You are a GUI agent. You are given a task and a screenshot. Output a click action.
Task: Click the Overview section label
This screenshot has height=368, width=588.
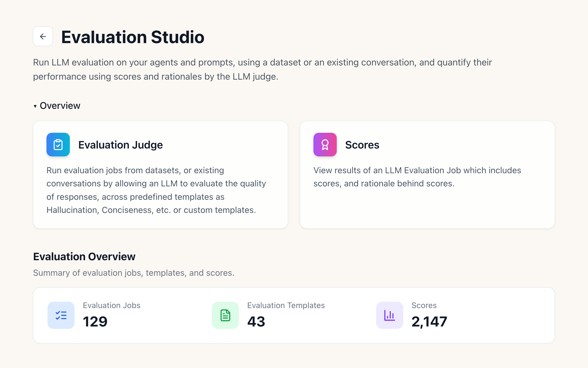tap(60, 106)
